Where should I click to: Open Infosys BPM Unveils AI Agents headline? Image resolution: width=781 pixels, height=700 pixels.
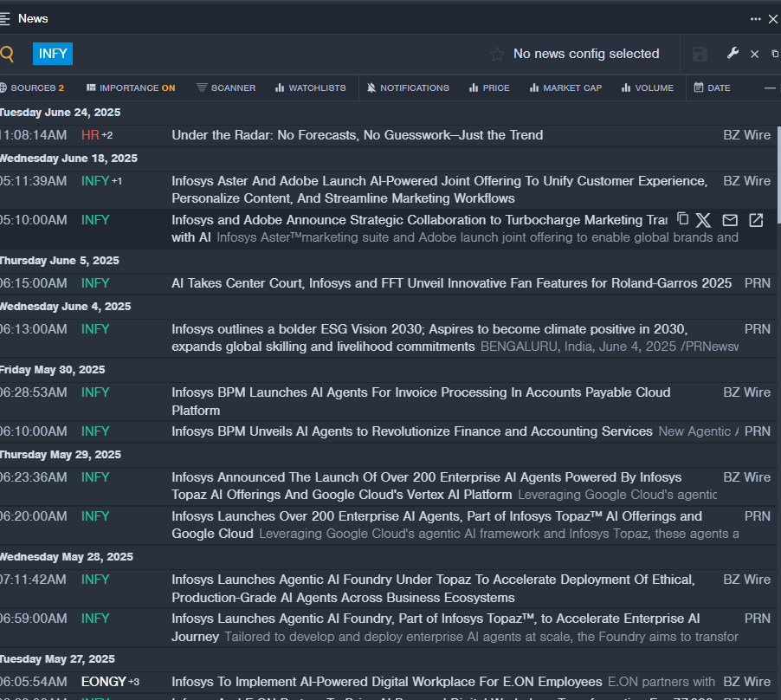pyautogui.click(x=412, y=431)
